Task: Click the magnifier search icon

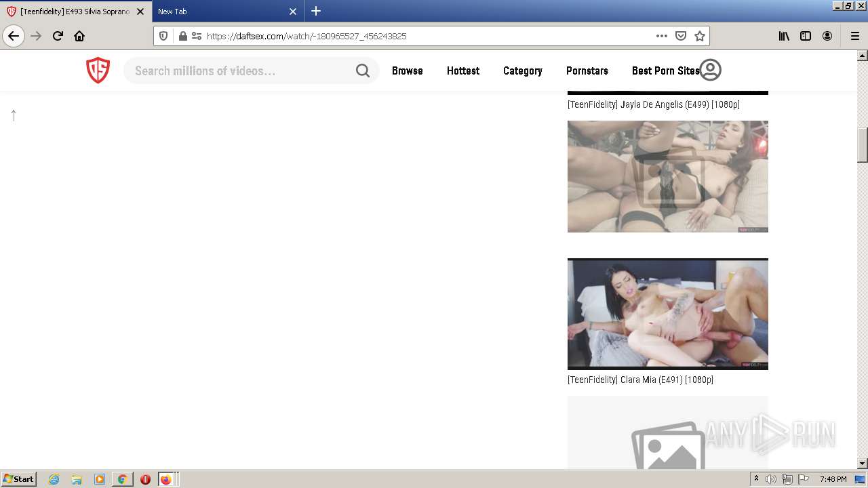Action: click(363, 70)
